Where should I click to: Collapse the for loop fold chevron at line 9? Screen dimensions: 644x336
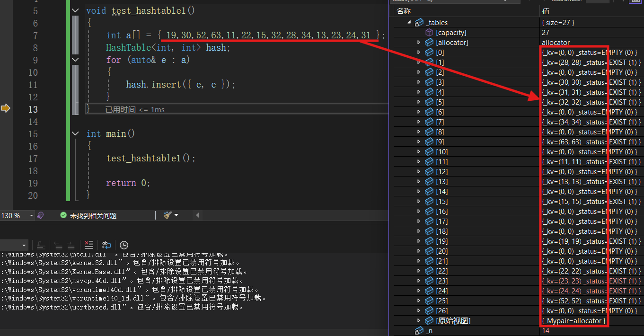click(75, 60)
